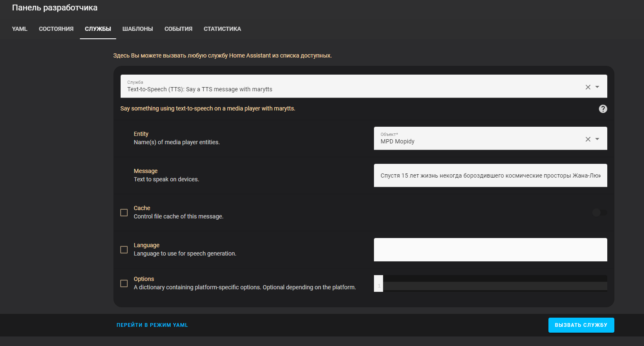
Task: Expand the entity dropdown arrow
Action: point(597,139)
